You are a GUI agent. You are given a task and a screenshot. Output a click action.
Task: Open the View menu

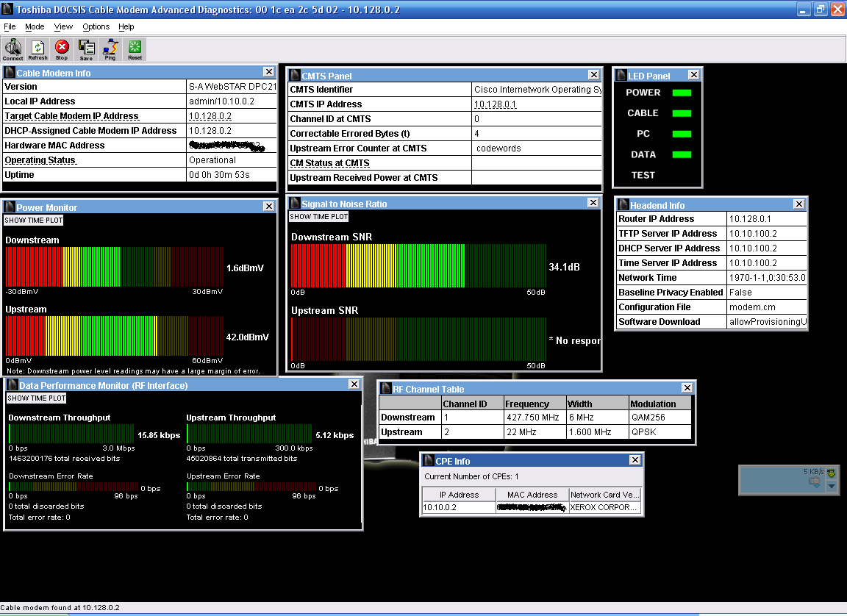tap(63, 26)
